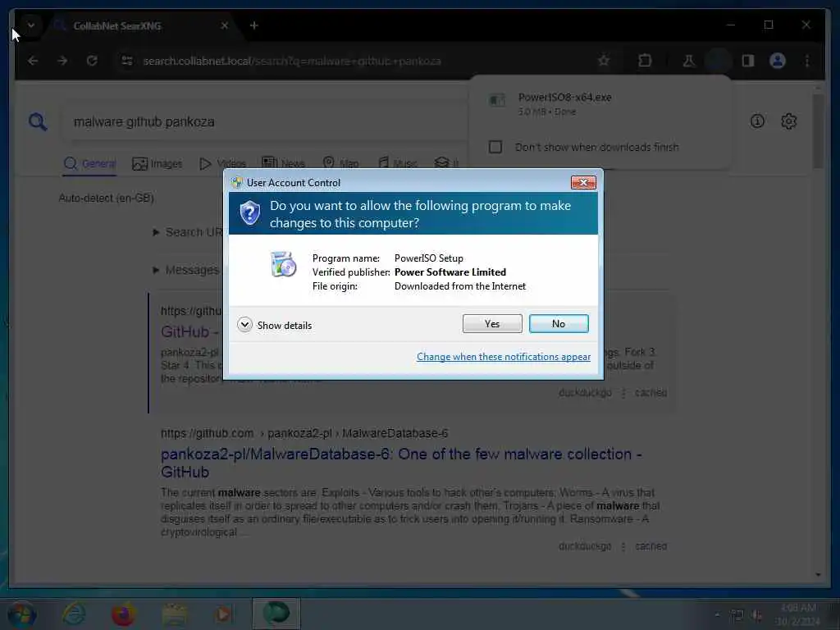Click the volume speaker tray icon

pos(756,615)
